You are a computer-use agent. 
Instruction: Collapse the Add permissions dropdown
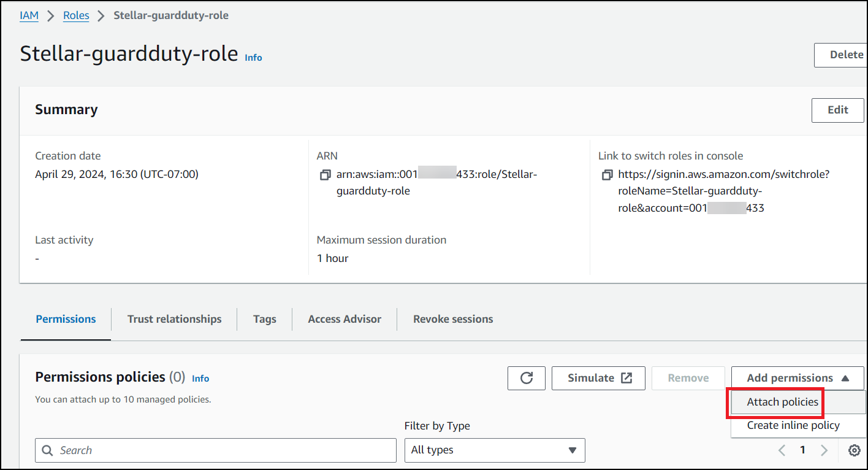(x=798, y=378)
